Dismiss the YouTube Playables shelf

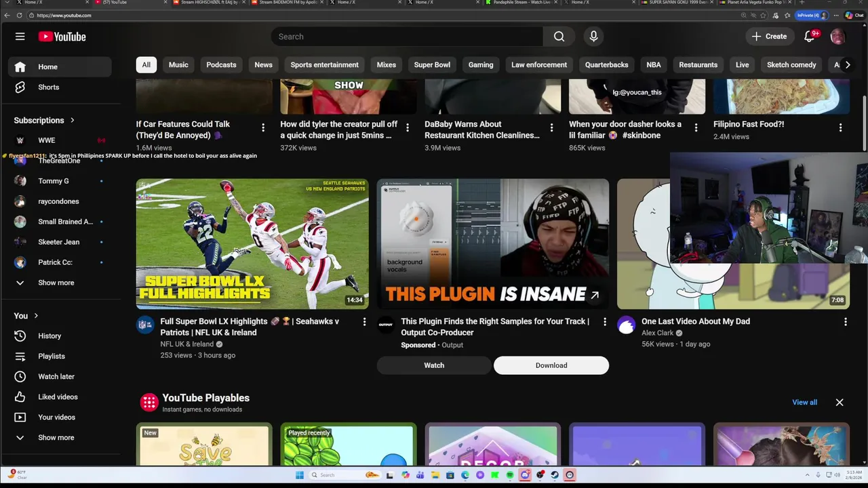(x=840, y=403)
